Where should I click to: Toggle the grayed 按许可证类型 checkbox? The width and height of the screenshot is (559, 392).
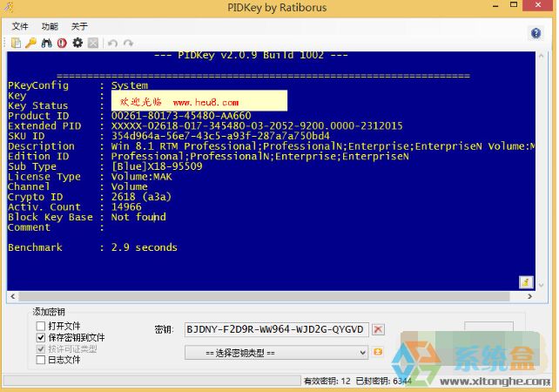(x=41, y=348)
